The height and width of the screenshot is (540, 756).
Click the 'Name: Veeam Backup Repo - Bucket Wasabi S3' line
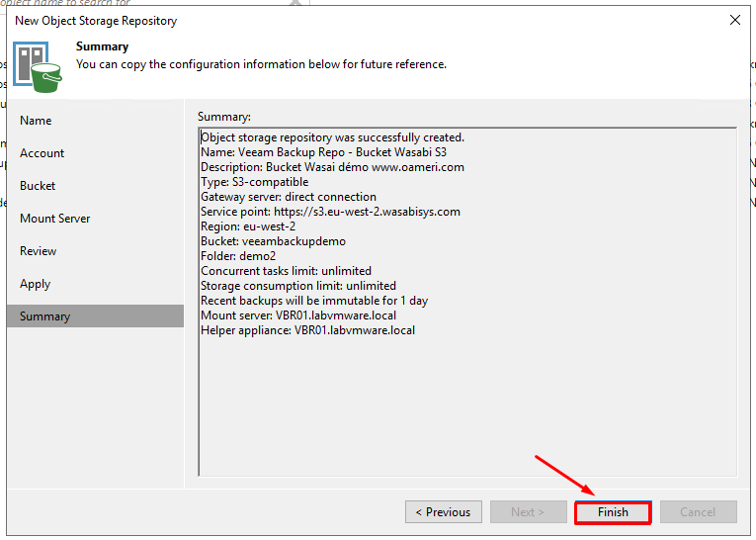coord(323,152)
